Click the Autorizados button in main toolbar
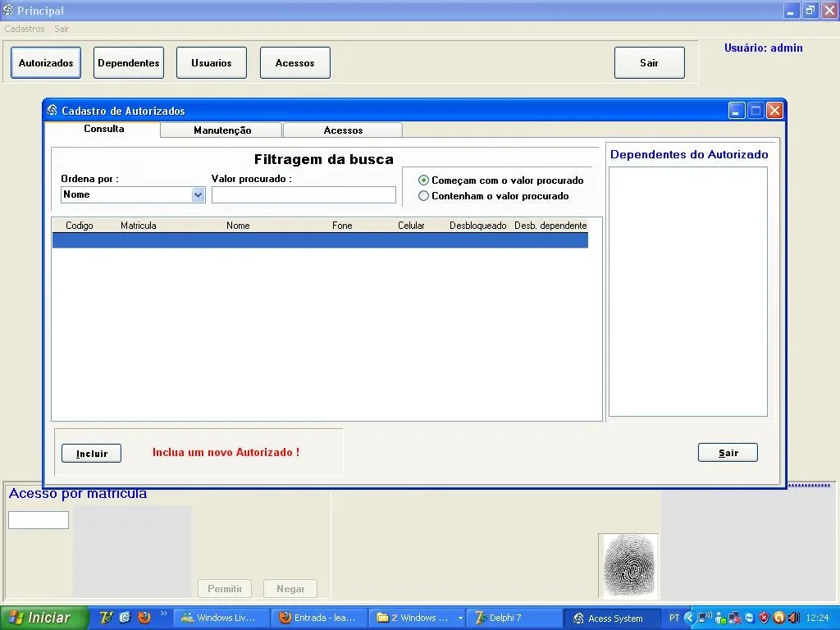Image resolution: width=840 pixels, height=630 pixels. (x=46, y=62)
